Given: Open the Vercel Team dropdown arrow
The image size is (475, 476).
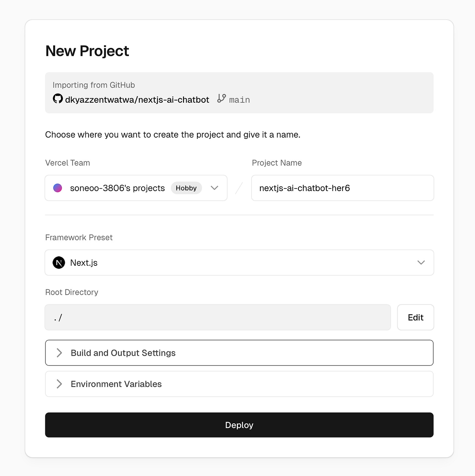Looking at the screenshot, I should tap(214, 188).
